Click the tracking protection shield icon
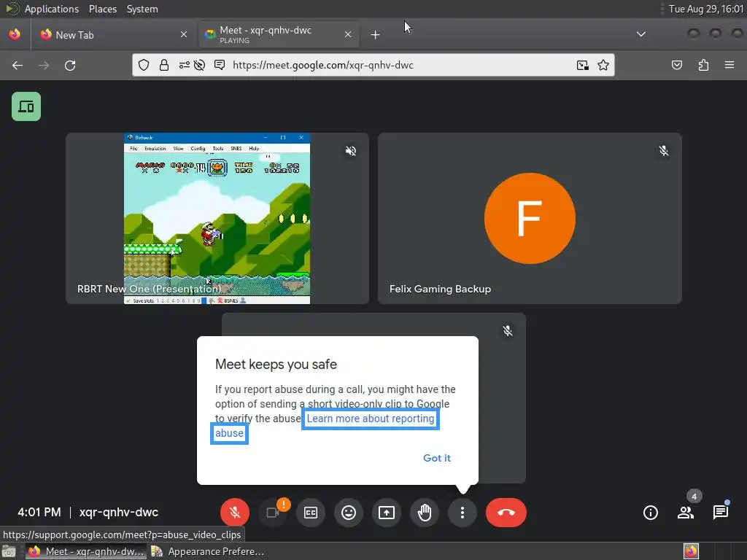747x560 pixels. [144, 65]
